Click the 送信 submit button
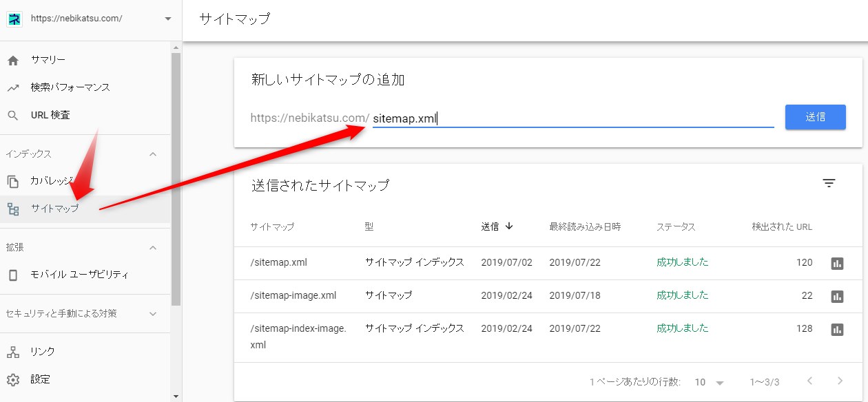Image resolution: width=868 pixels, height=402 pixels. [815, 117]
